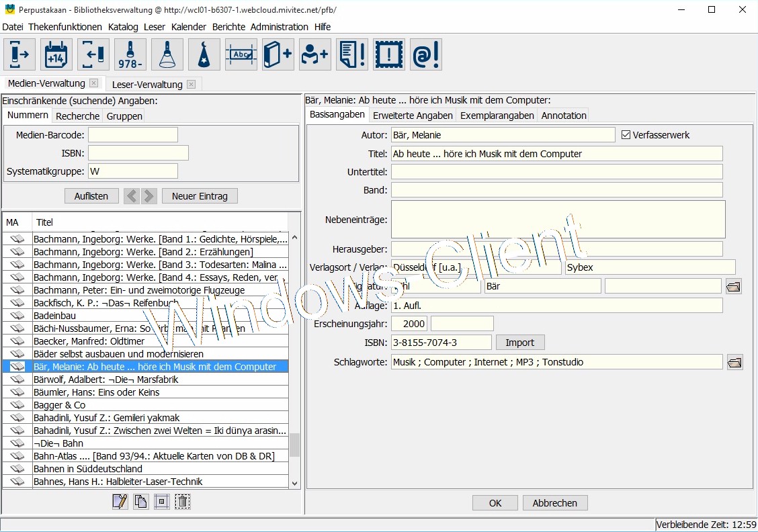758x532 pixels.
Task: Click the wizard hat toolbar icon
Action: [x=204, y=54]
